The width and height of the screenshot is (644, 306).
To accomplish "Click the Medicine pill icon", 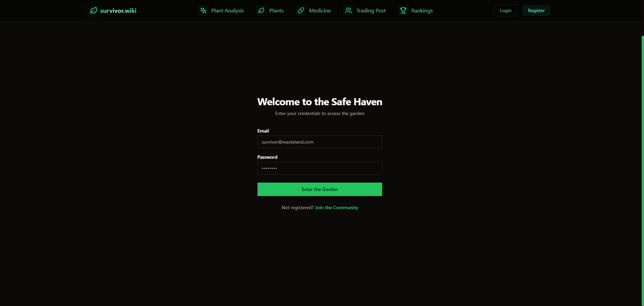I will 301,10.
